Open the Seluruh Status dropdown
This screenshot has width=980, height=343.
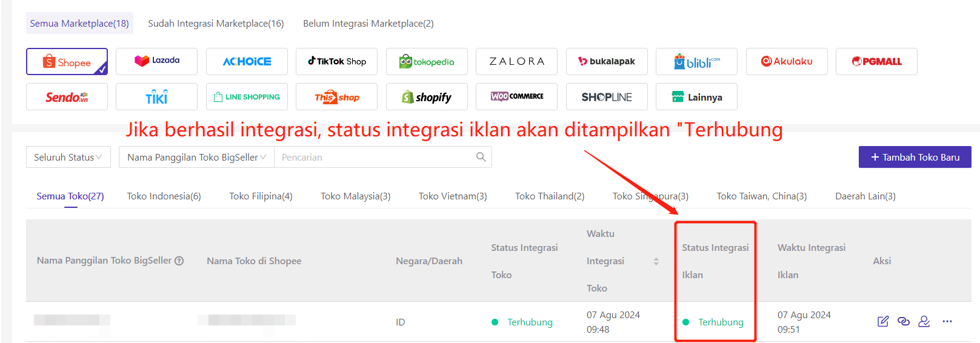coord(68,157)
